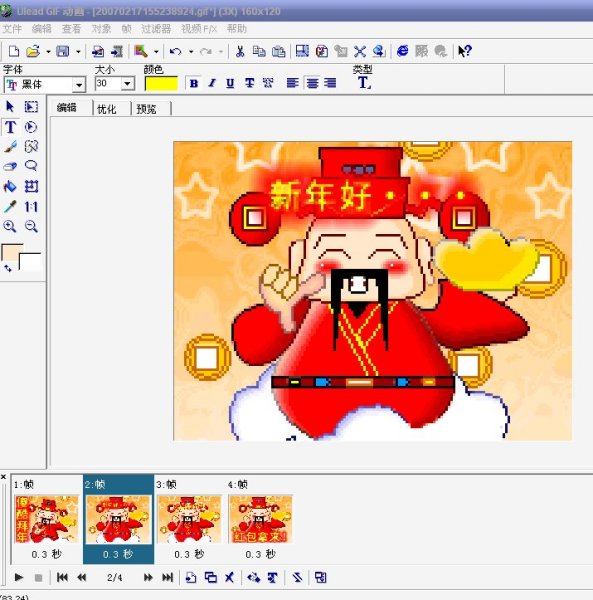Play the animation
Image resolution: width=593 pixels, height=600 pixels.
[x=18, y=577]
